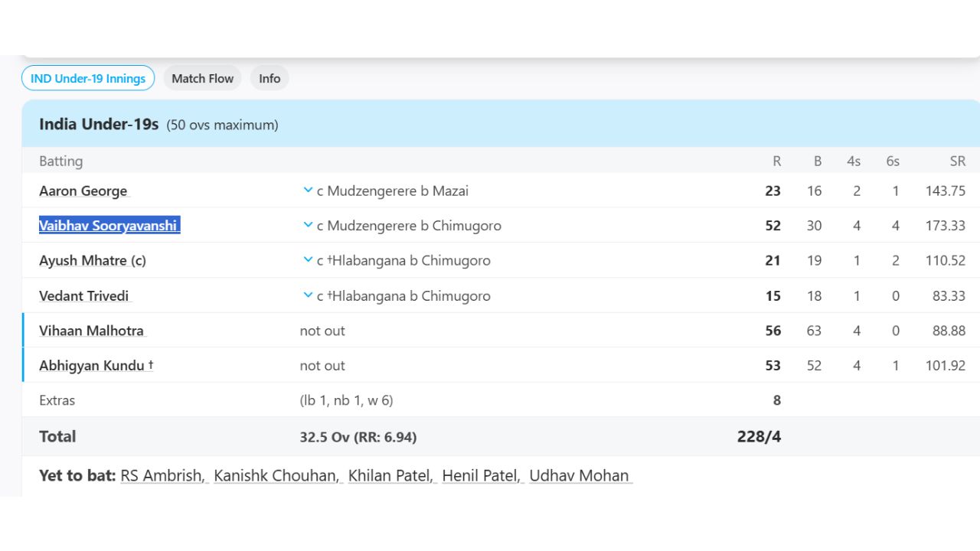Open the Info tab
This screenshot has width=980, height=551.
click(269, 78)
